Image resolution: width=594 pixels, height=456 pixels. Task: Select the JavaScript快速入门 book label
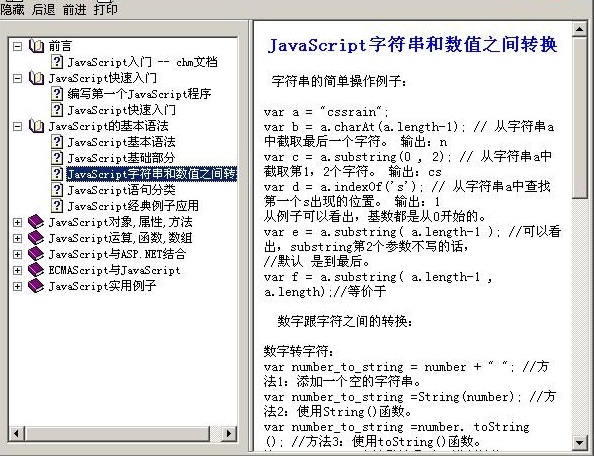pos(102,78)
